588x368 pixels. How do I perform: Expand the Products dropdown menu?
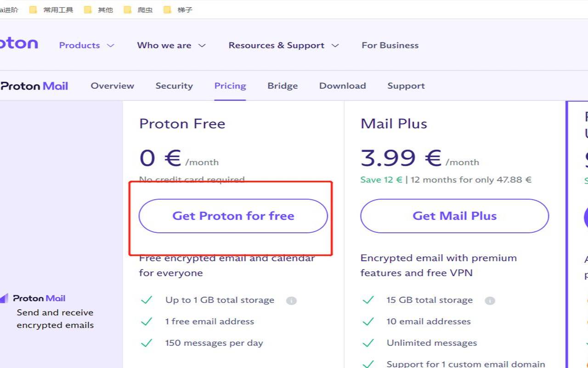click(x=86, y=46)
